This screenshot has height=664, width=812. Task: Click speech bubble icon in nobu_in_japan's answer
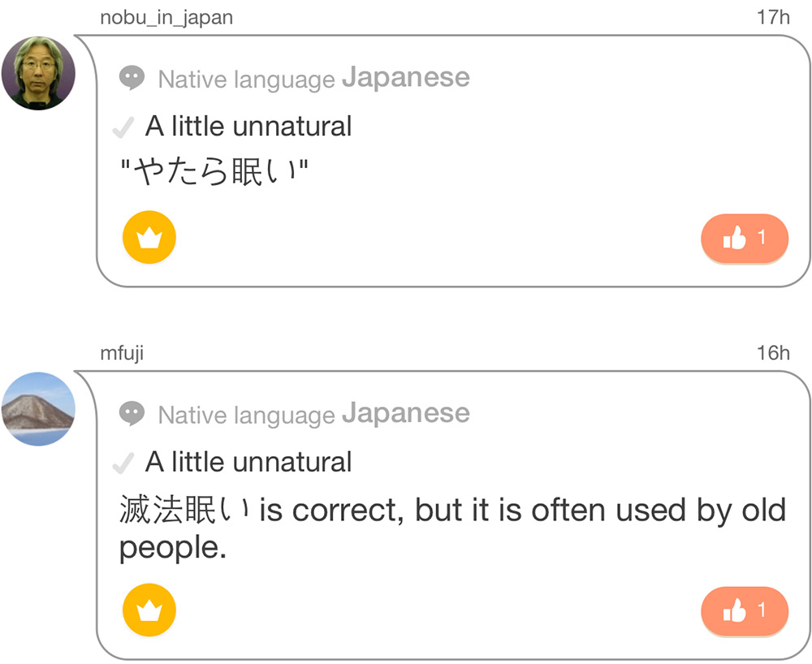pyautogui.click(x=132, y=78)
